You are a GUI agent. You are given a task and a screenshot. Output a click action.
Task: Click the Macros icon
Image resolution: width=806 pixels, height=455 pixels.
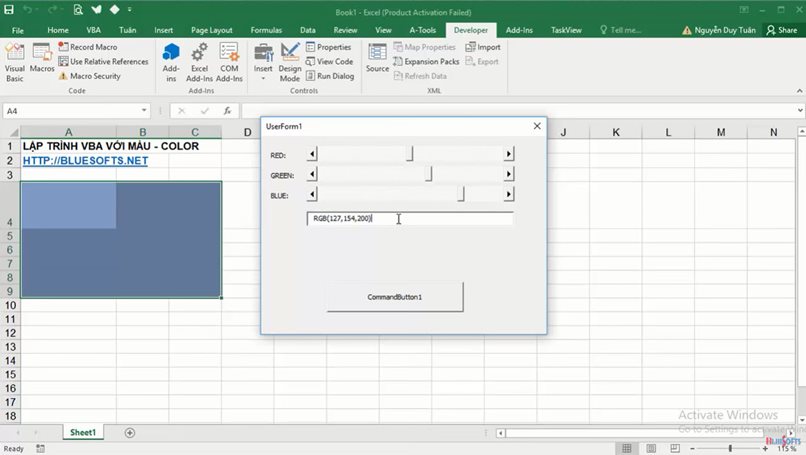point(42,61)
